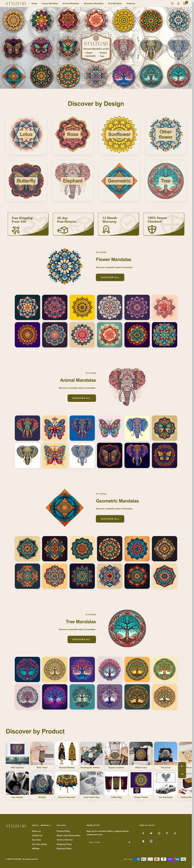
Task: Open the search icon in header
Action: [x=172, y=3]
